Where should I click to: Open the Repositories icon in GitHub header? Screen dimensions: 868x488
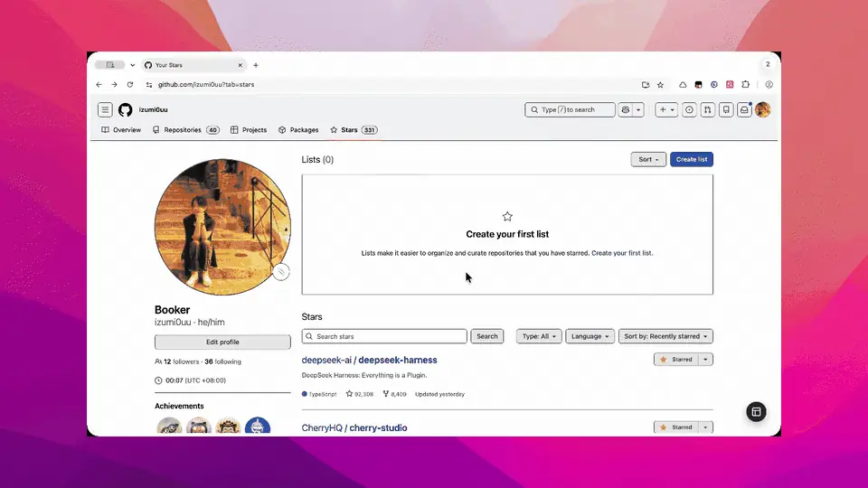click(726, 109)
